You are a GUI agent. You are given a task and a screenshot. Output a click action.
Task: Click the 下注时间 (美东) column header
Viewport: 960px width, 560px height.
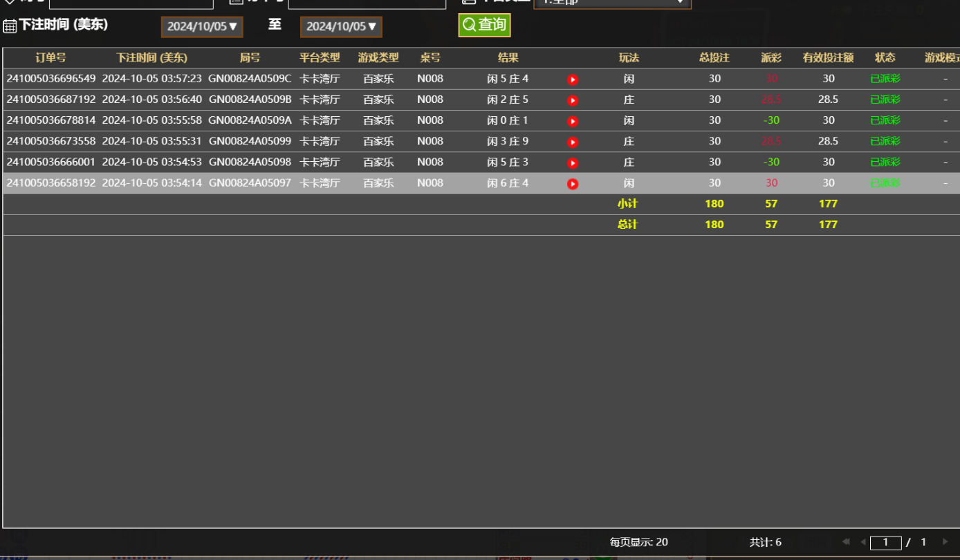pos(151,58)
